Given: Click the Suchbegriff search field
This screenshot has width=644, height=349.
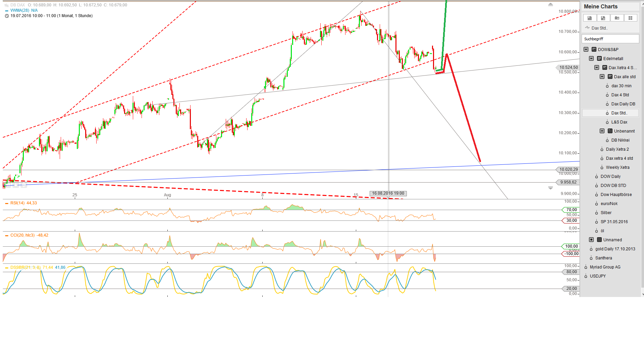Looking at the screenshot, I should click(x=610, y=39).
